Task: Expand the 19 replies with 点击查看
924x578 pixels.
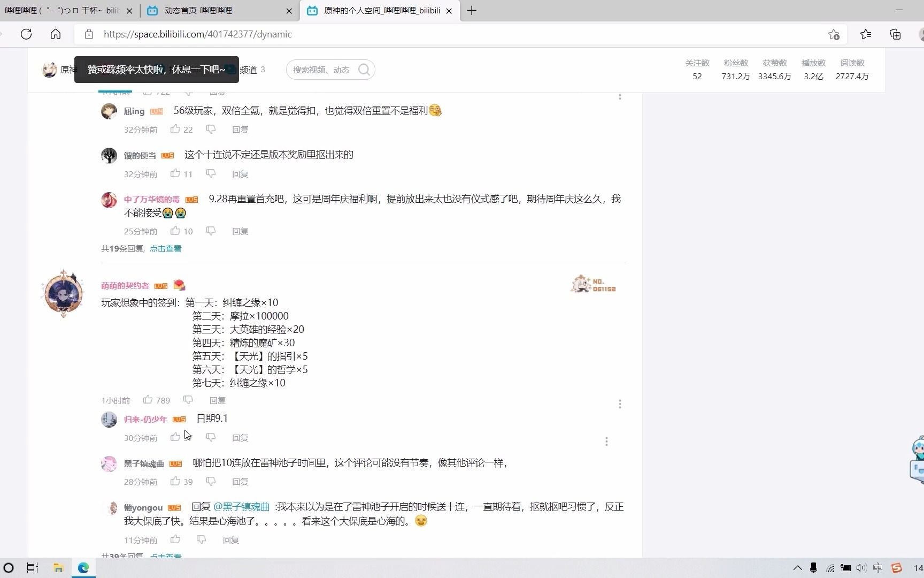Action: [x=165, y=248]
